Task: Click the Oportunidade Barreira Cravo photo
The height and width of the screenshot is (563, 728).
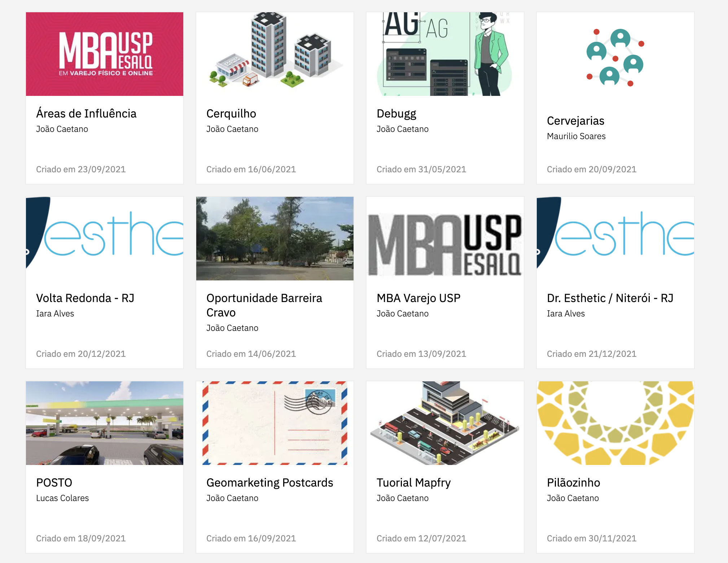Action: pos(275,239)
